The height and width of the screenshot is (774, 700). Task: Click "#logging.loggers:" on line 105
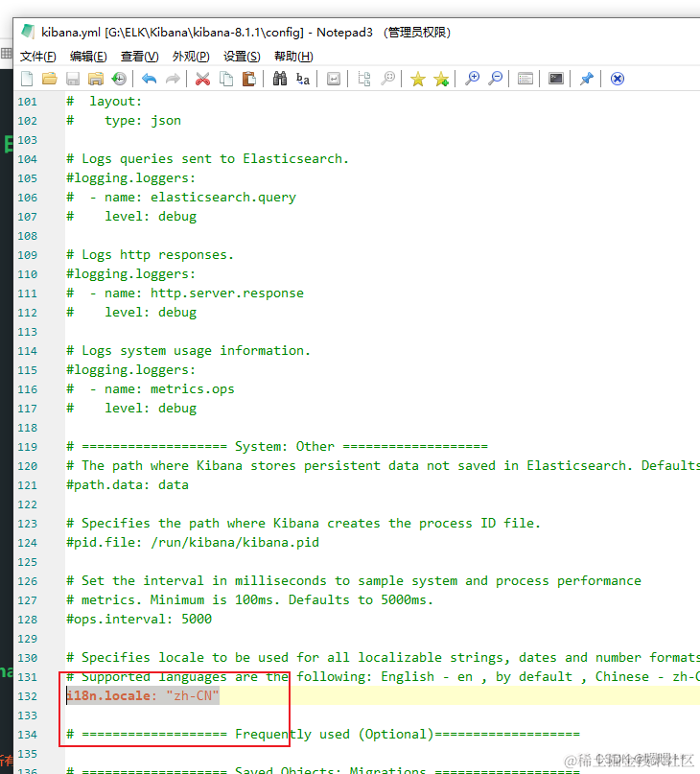130,178
